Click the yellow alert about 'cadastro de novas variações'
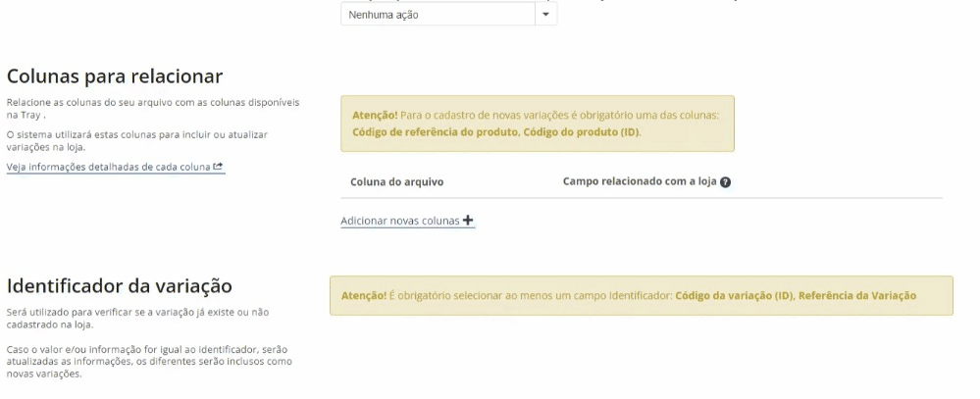 (538, 124)
